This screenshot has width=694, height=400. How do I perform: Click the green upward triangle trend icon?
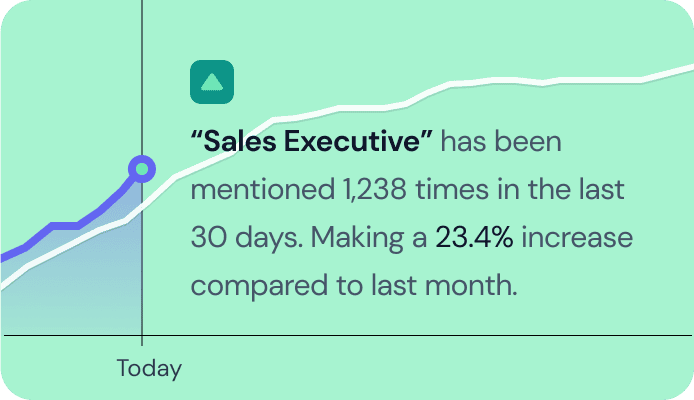pos(212,82)
